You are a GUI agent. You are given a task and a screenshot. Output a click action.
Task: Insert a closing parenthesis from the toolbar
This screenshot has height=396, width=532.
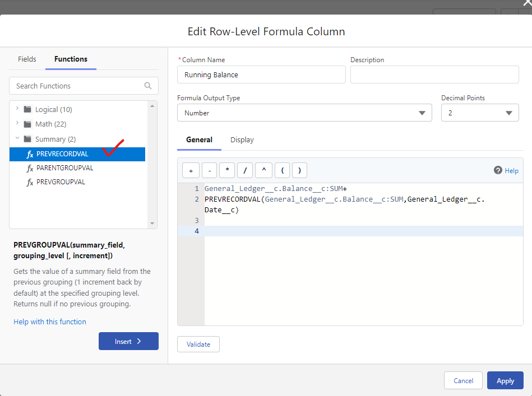(x=299, y=170)
